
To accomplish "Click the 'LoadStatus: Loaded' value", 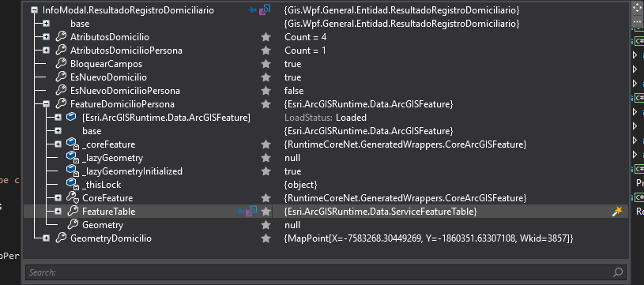I will coord(326,118).
